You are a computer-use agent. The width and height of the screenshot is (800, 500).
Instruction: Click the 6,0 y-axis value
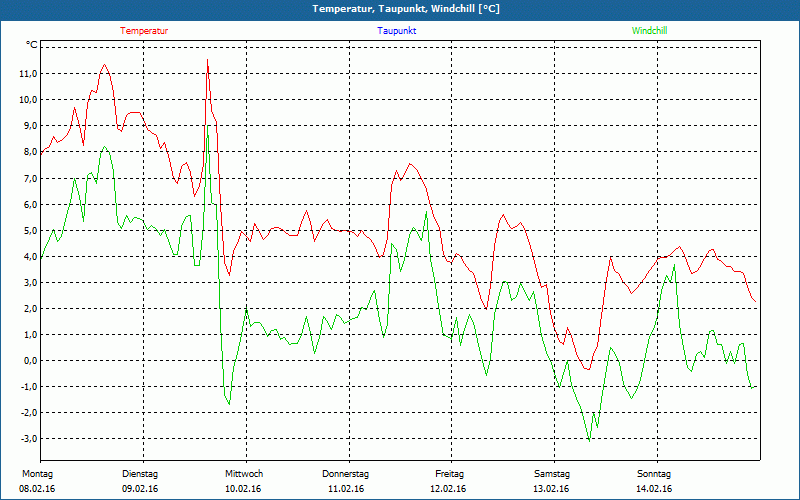tap(30, 204)
